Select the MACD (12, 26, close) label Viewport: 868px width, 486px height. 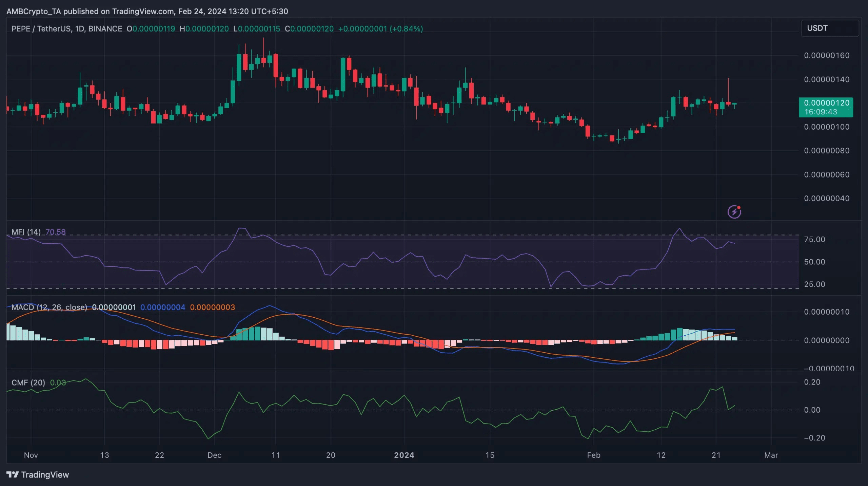(x=49, y=307)
